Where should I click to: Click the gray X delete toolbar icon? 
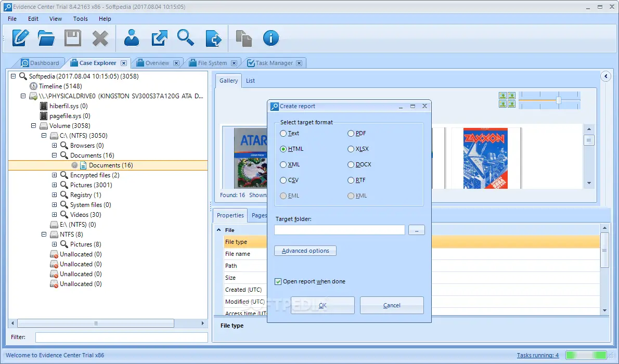100,38
